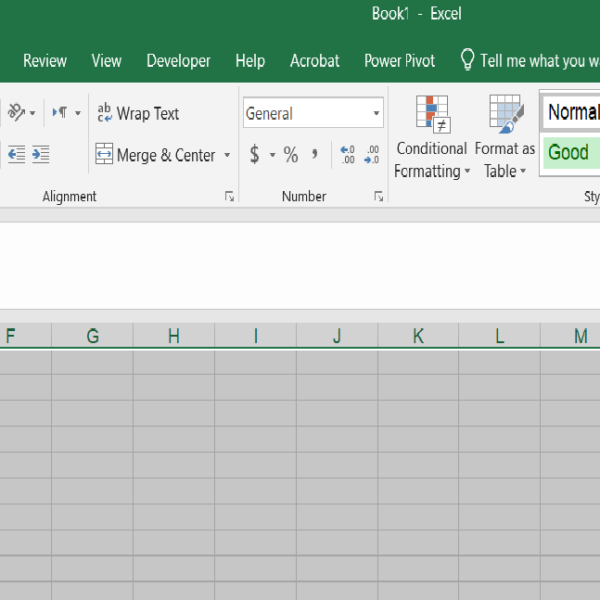The width and height of the screenshot is (600, 600).
Task: Click the Increase Indent icon
Action: tap(41, 154)
